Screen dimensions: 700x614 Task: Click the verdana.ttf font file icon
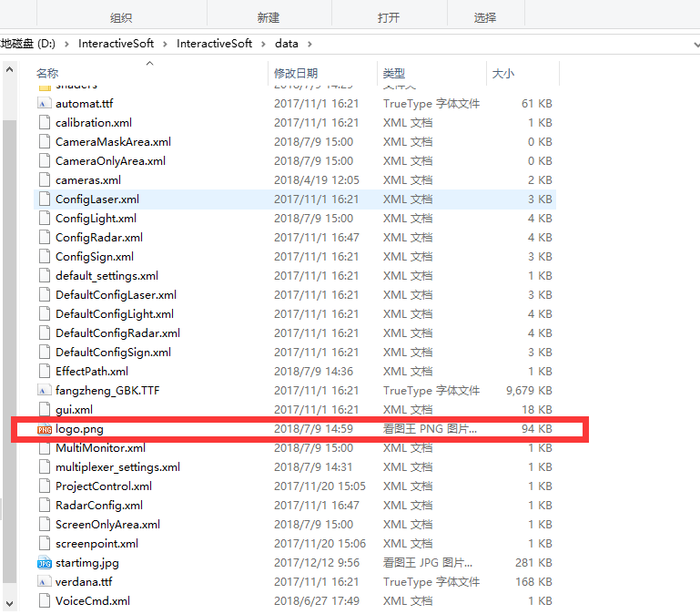click(x=44, y=582)
